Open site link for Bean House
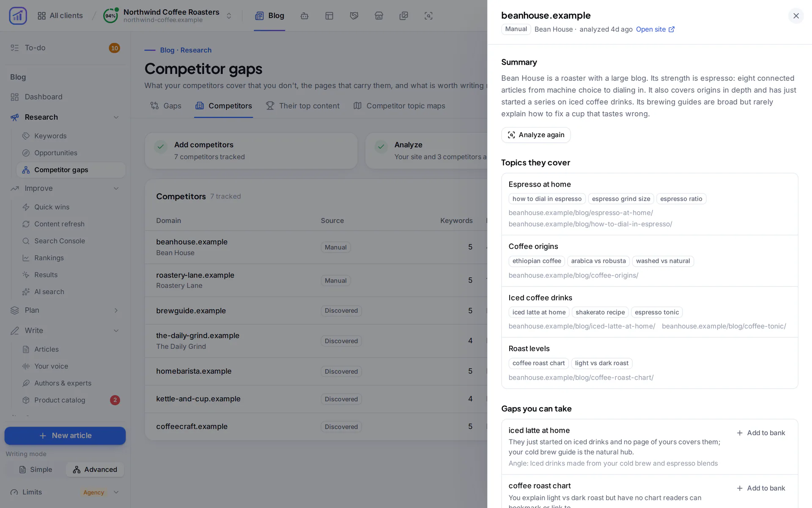Image resolution: width=812 pixels, height=508 pixels. point(655,29)
